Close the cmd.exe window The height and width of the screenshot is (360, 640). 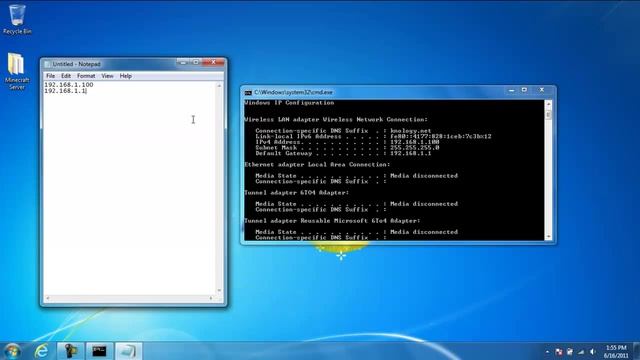542,90
